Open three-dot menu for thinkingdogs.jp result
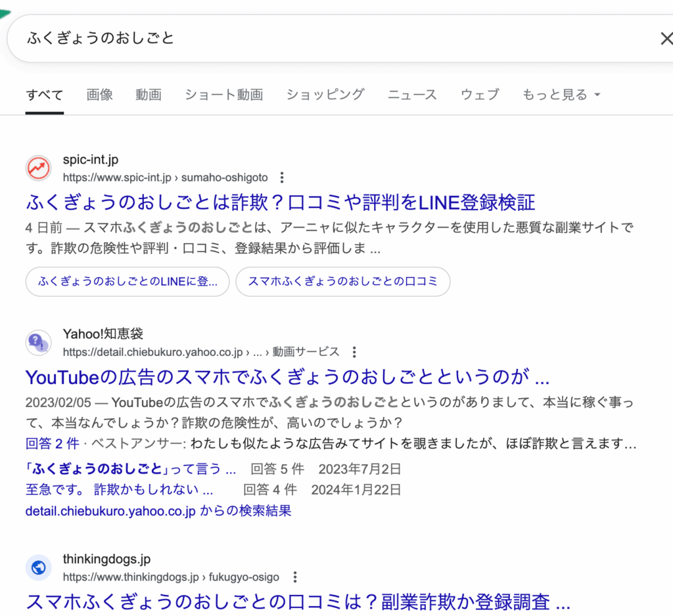The width and height of the screenshot is (673, 616). [295, 577]
